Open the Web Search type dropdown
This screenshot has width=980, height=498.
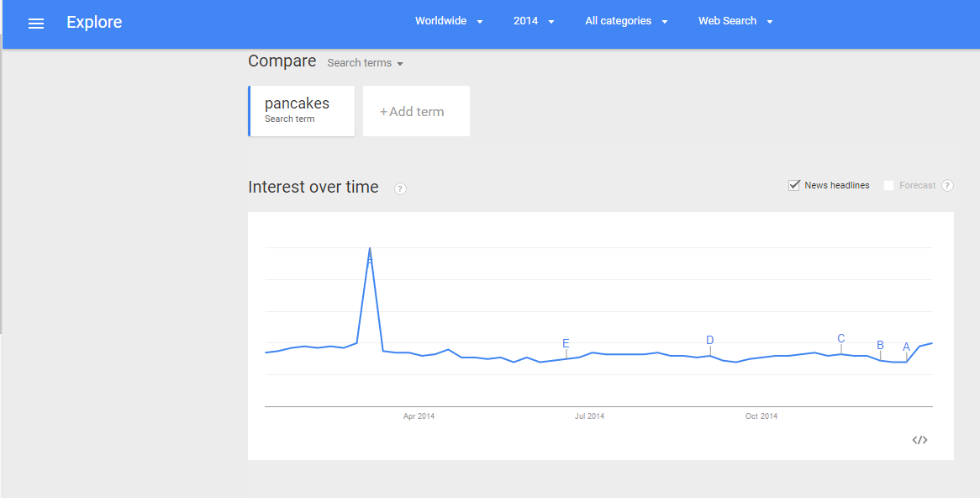[x=735, y=21]
